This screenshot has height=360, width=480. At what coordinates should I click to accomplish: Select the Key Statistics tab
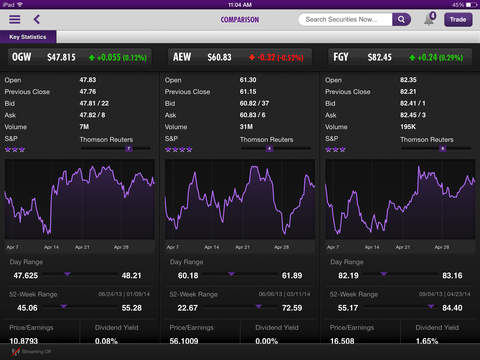28,37
